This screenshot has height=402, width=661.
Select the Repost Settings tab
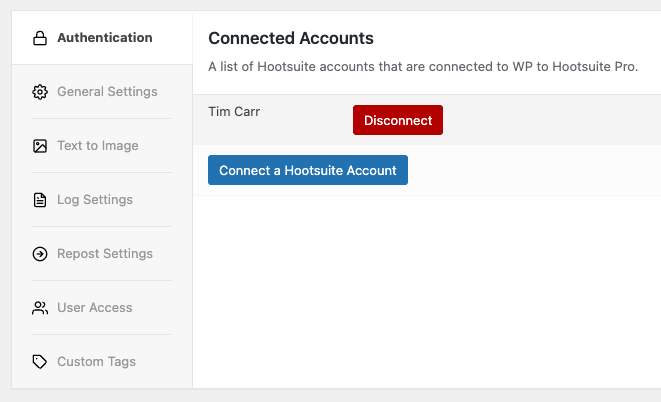coord(102,254)
